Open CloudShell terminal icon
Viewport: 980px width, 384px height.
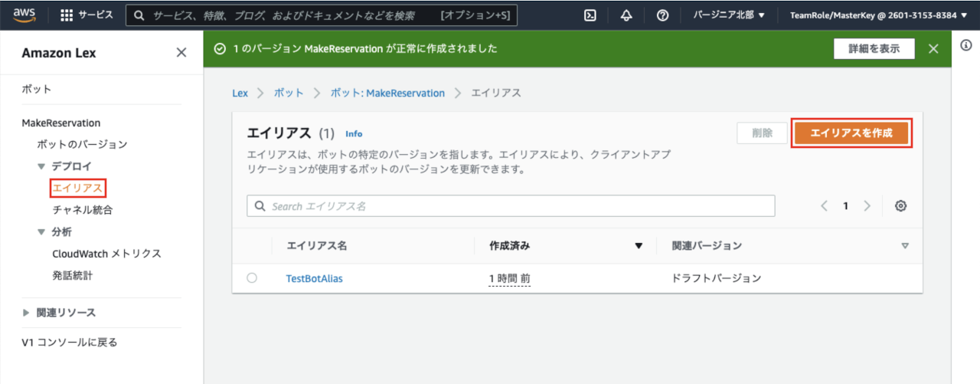590,15
